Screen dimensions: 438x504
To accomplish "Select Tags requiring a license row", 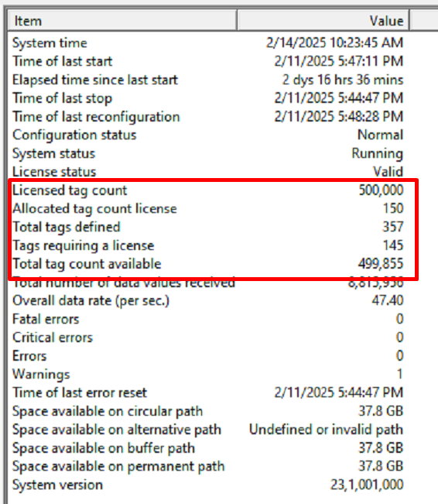I will point(208,245).
